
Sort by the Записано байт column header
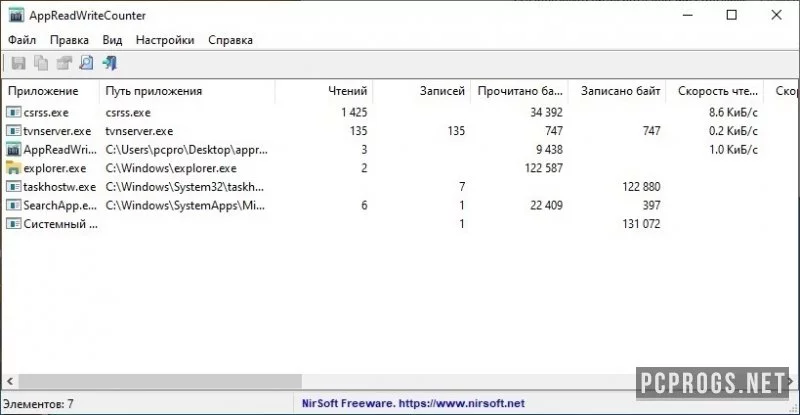[617, 91]
